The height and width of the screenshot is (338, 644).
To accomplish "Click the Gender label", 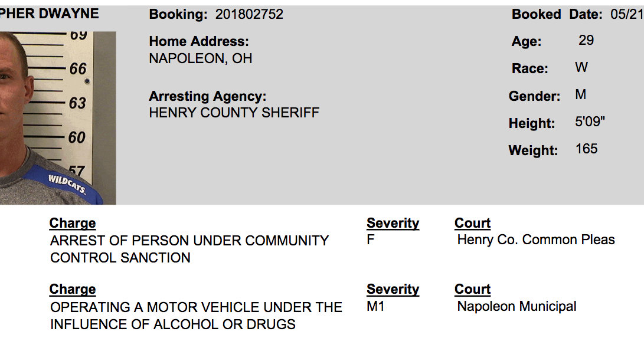I will [534, 96].
